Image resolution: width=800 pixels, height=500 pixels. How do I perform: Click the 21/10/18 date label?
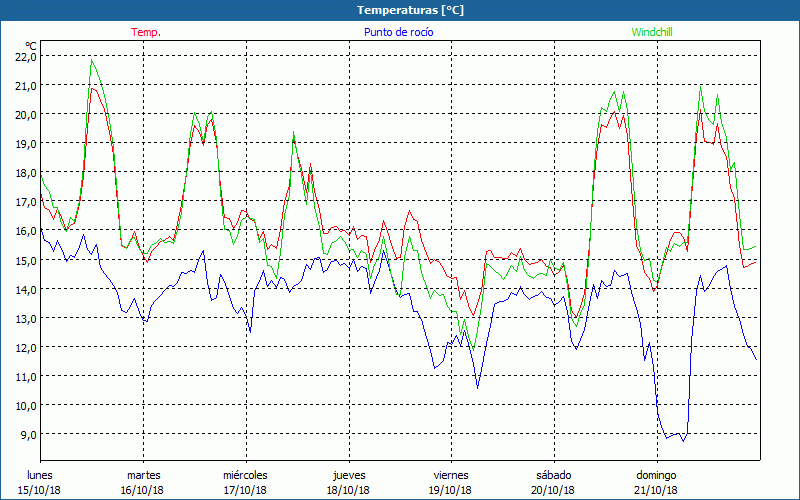coord(656,490)
